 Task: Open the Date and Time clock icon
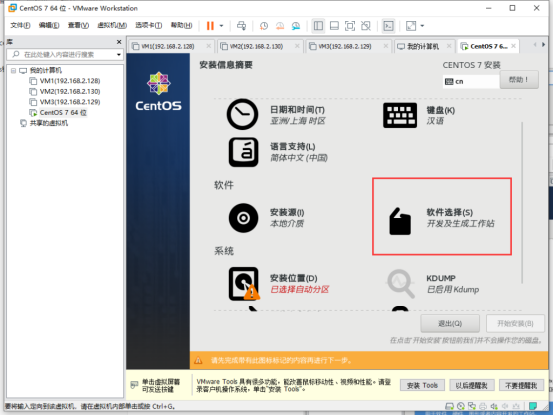[243, 114]
